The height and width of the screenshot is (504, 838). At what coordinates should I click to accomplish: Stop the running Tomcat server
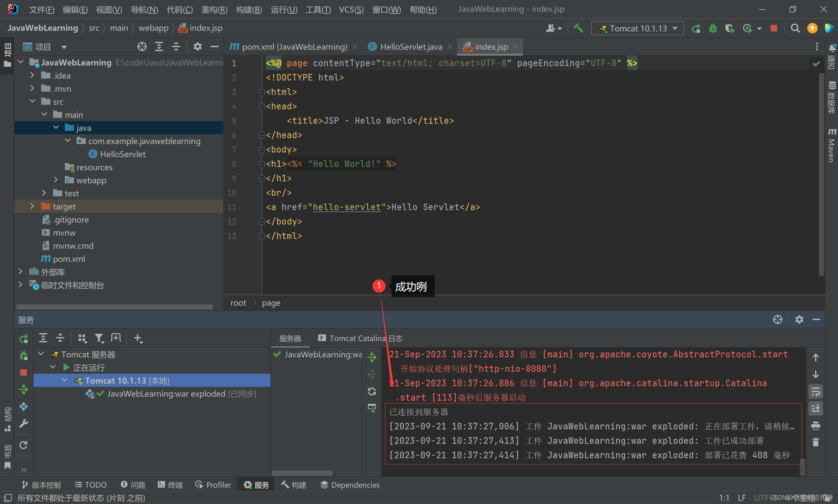774,28
